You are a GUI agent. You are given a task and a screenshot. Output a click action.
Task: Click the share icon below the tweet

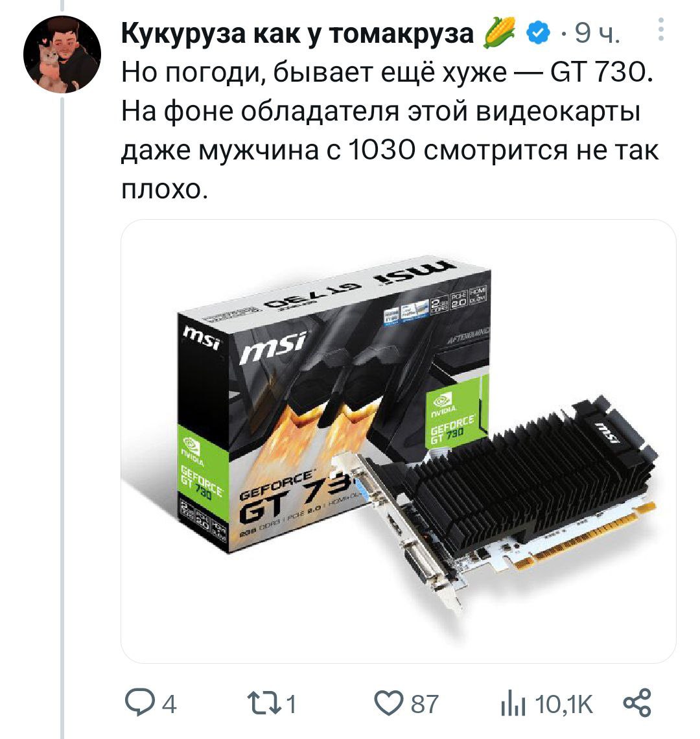(637, 703)
